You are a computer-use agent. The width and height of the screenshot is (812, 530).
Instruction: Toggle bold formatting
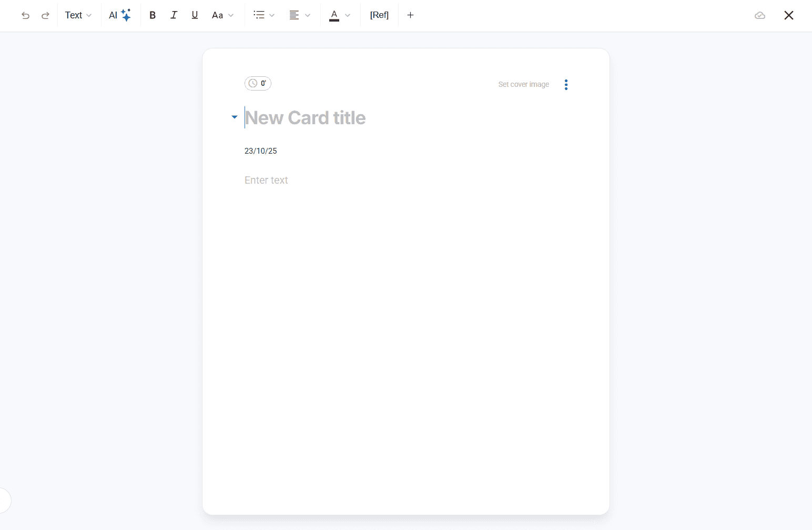[153, 15]
